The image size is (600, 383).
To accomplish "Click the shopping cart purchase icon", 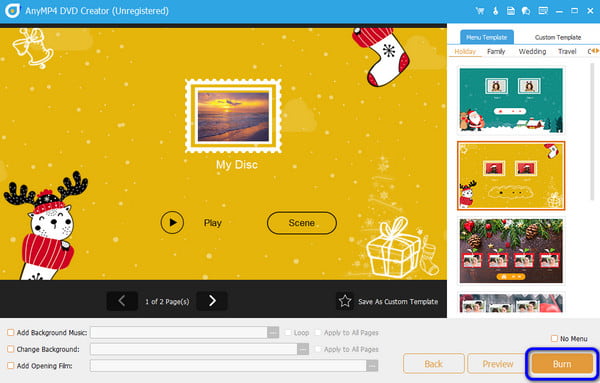I will click(479, 11).
